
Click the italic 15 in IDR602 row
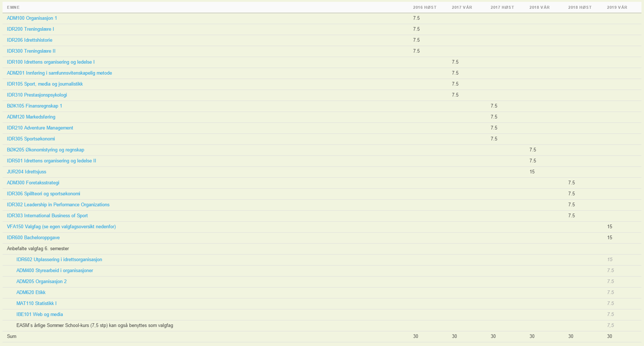(610, 260)
